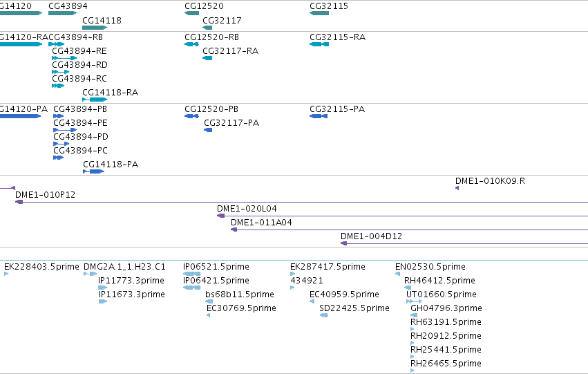Click protein CG12520-PB

[191, 116]
